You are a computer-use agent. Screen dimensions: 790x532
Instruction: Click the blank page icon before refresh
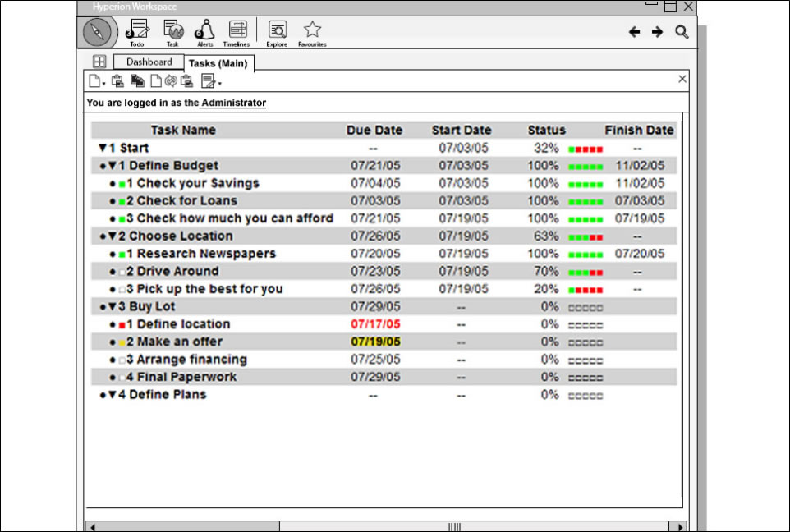(156, 80)
